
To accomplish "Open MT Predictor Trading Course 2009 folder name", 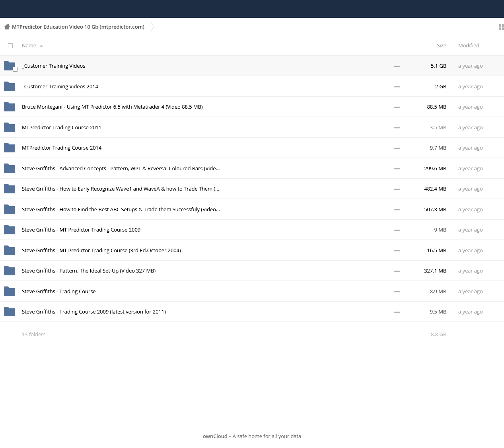I will pyautogui.click(x=81, y=230).
